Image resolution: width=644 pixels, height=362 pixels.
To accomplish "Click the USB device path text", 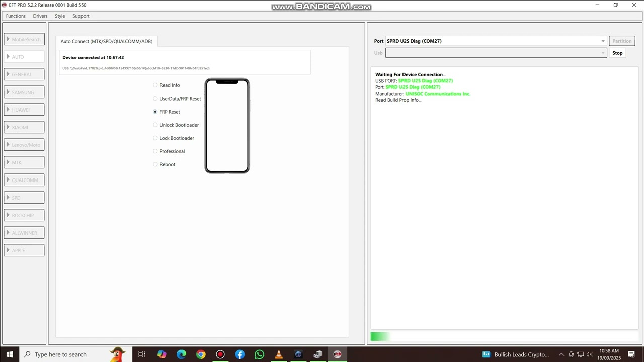I will pyautogui.click(x=136, y=68).
